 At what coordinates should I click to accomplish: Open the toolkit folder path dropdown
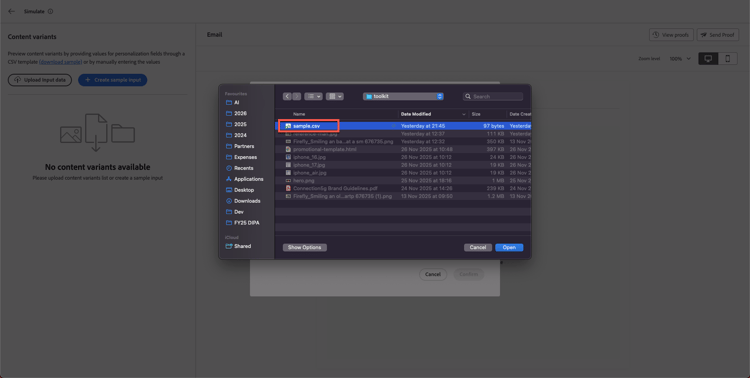[403, 96]
